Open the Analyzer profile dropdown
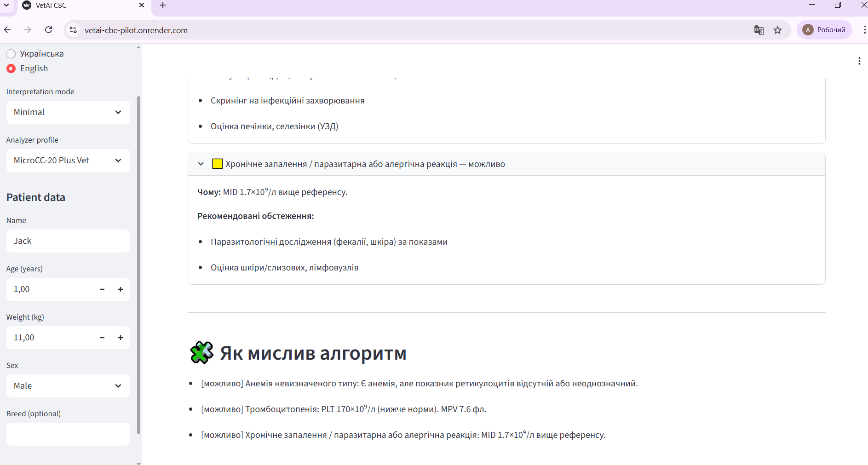Viewport: 868px width, 465px height. coord(68,161)
